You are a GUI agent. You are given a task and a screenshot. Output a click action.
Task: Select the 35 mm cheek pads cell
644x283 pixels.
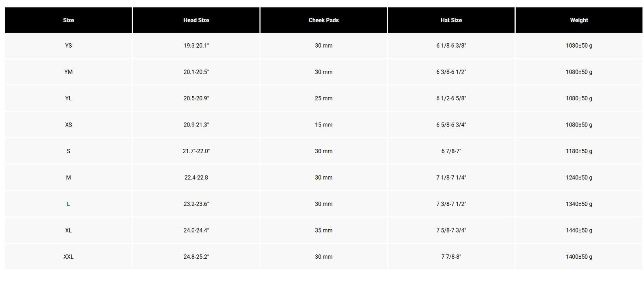pyautogui.click(x=323, y=230)
